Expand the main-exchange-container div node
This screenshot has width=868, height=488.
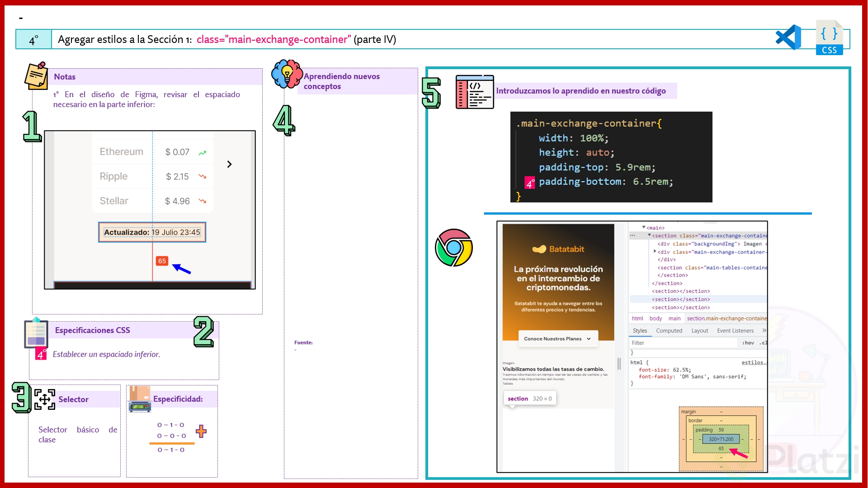click(x=655, y=252)
